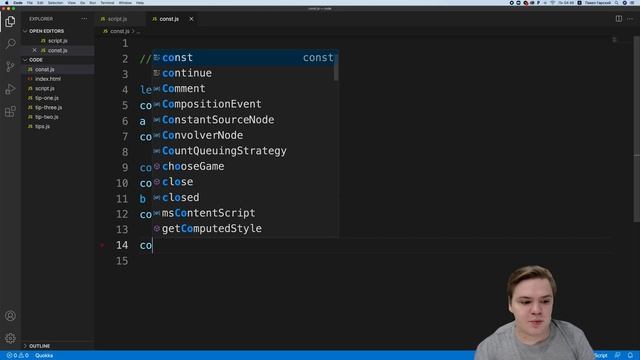The height and width of the screenshot is (360, 640).
Task: Open index.html in file tree
Action: [48, 79]
